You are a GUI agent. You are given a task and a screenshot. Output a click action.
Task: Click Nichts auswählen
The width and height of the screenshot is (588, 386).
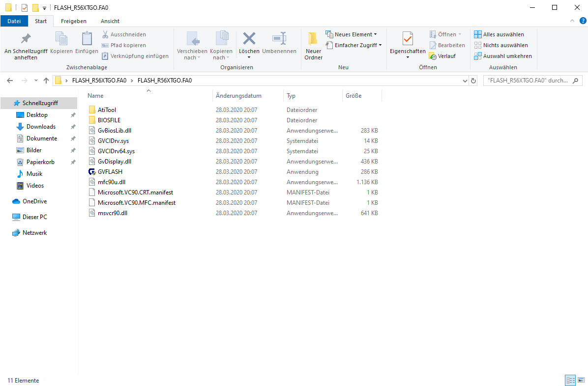click(x=501, y=45)
